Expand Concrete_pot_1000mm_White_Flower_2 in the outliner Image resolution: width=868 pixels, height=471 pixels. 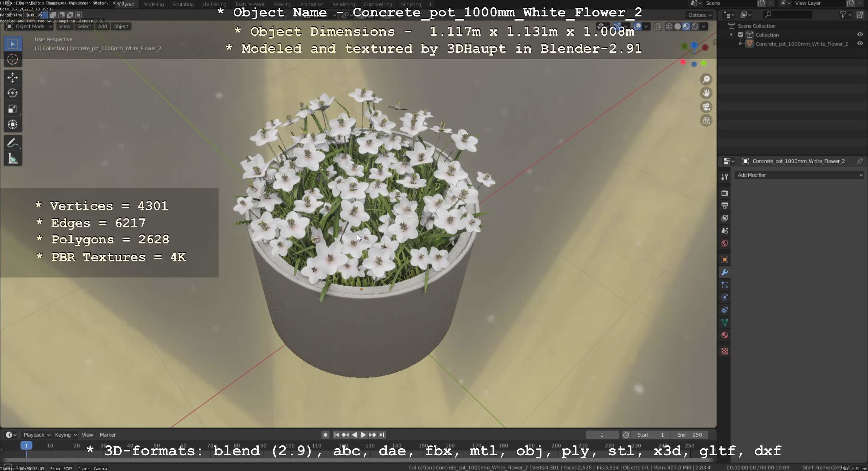coord(740,44)
